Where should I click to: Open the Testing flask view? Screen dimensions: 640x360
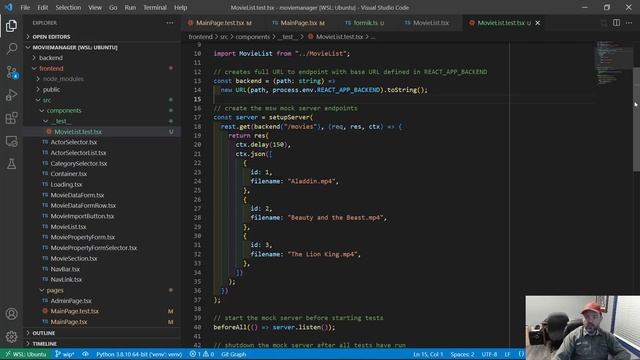11,164
